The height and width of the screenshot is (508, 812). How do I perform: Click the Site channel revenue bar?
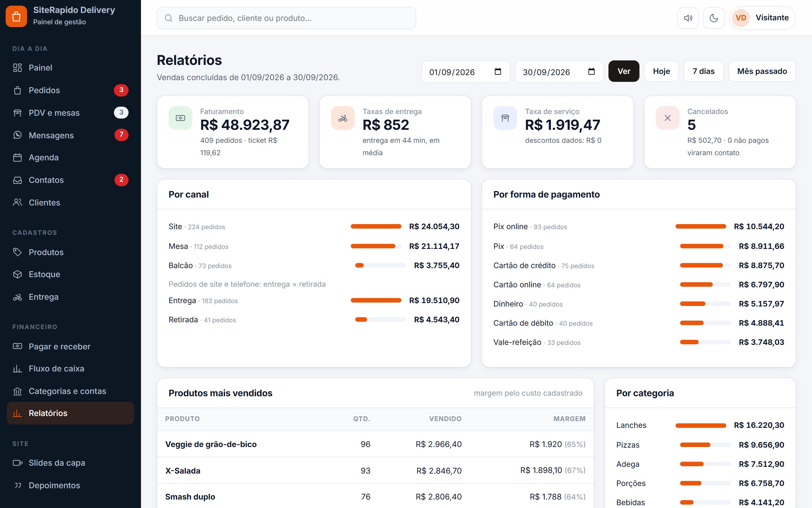pyautogui.click(x=376, y=226)
